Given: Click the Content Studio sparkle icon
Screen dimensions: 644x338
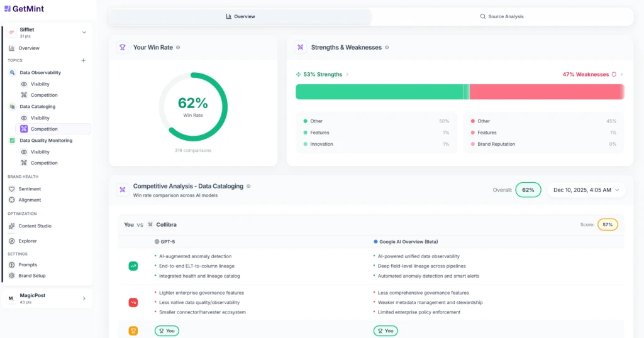Looking at the screenshot, I should click(11, 226).
